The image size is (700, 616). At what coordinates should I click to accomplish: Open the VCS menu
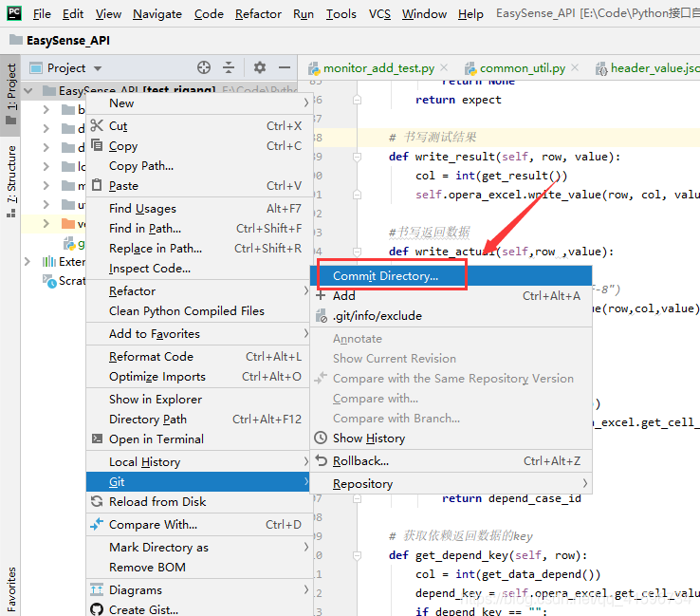coord(379,14)
